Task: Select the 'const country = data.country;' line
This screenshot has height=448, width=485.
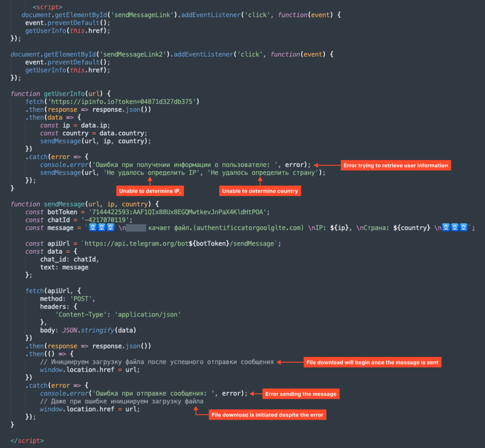Action: pos(94,133)
